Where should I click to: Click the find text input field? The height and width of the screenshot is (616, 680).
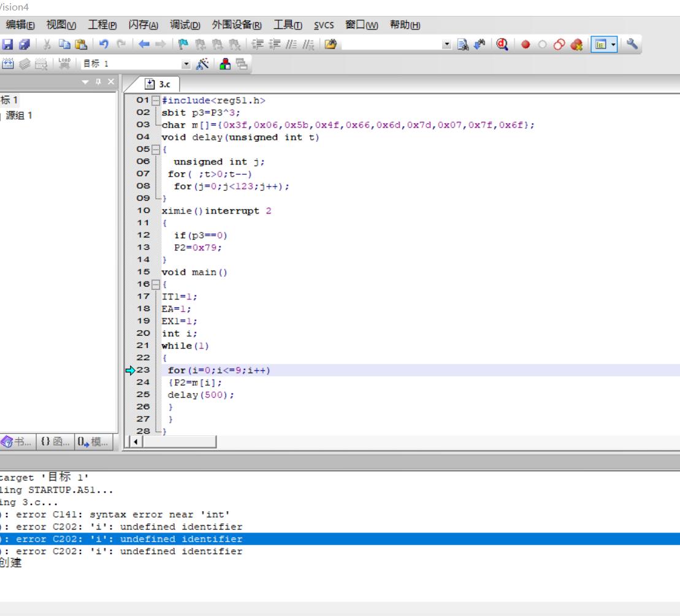point(392,44)
